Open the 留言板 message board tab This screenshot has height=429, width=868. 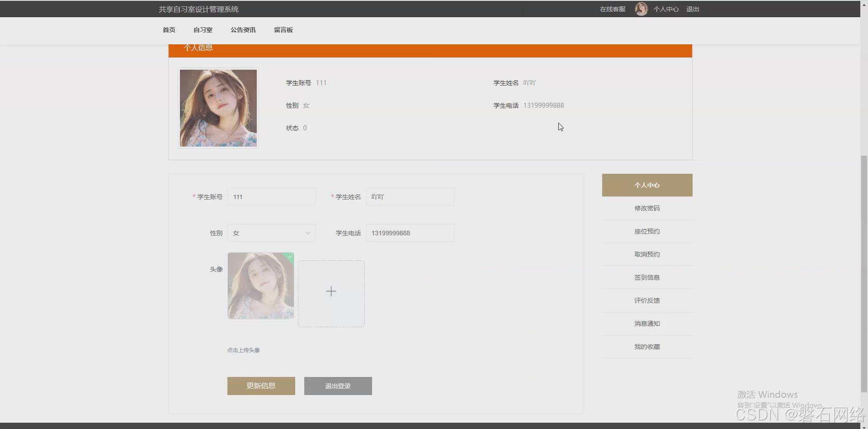pos(283,29)
